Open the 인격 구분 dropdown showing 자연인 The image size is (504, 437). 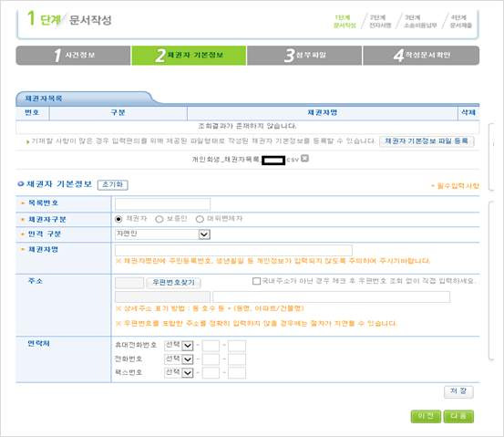pos(162,234)
